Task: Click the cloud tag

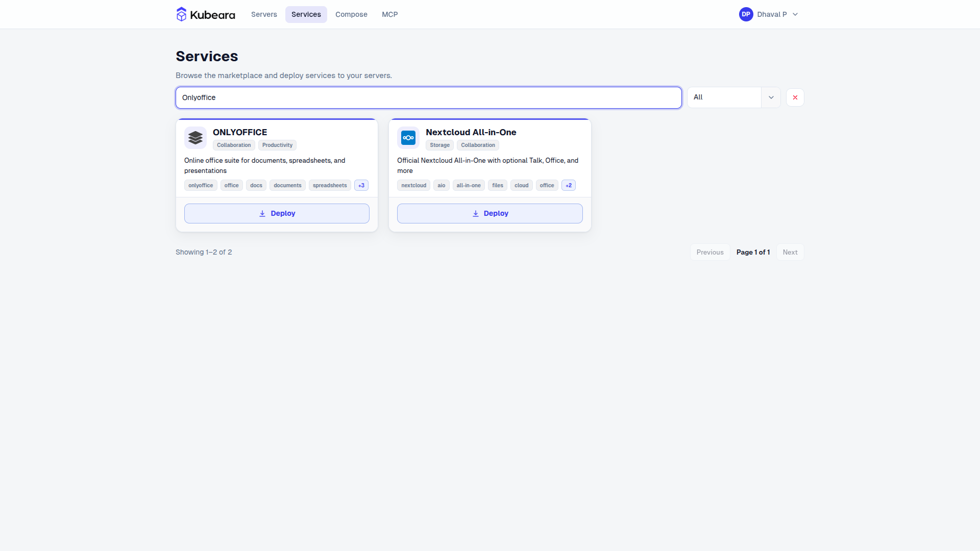Action: (522, 185)
